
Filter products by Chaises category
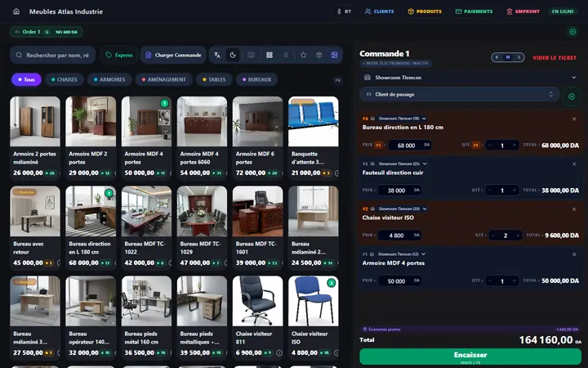(x=65, y=79)
